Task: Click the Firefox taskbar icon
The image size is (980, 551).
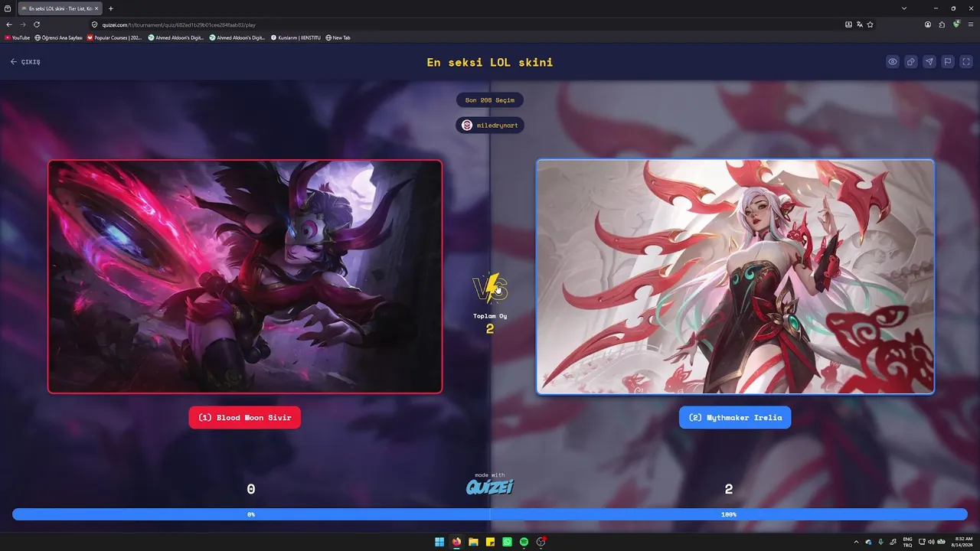Action: click(456, 542)
